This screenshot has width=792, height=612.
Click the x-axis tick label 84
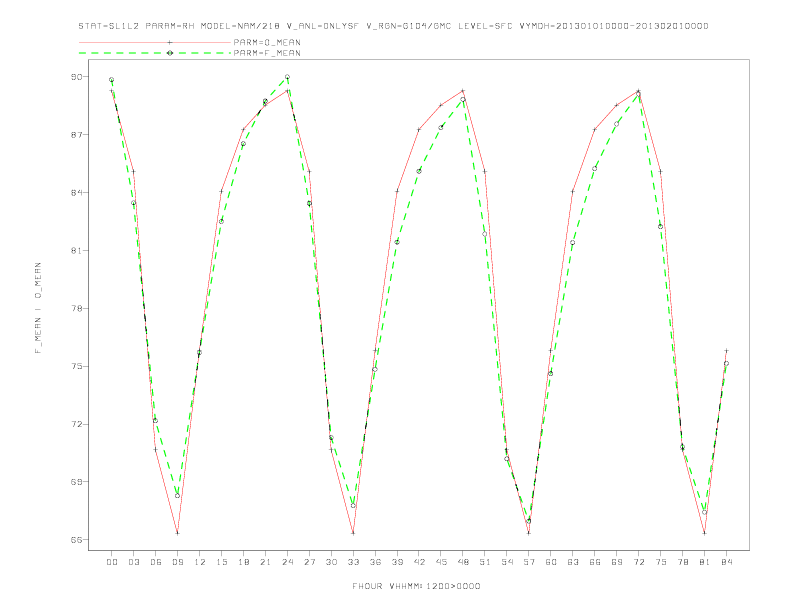(726, 562)
